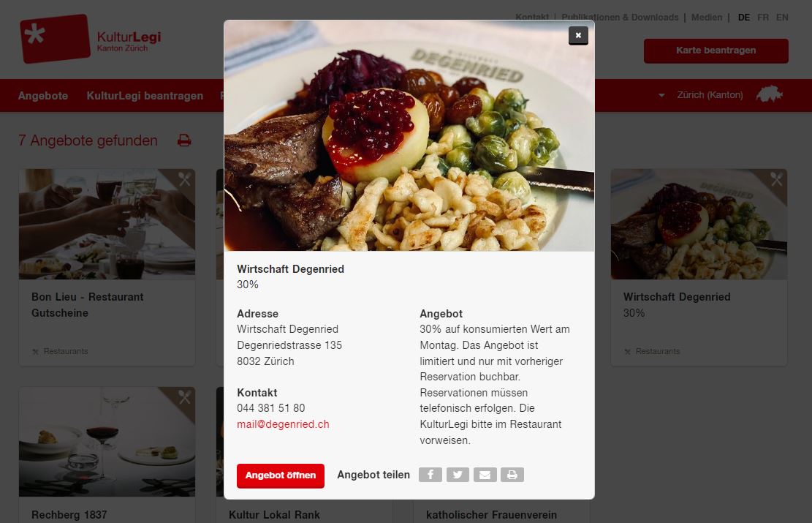Image resolution: width=812 pixels, height=523 pixels.
Task: Switch language to FR
Action: pos(763,17)
